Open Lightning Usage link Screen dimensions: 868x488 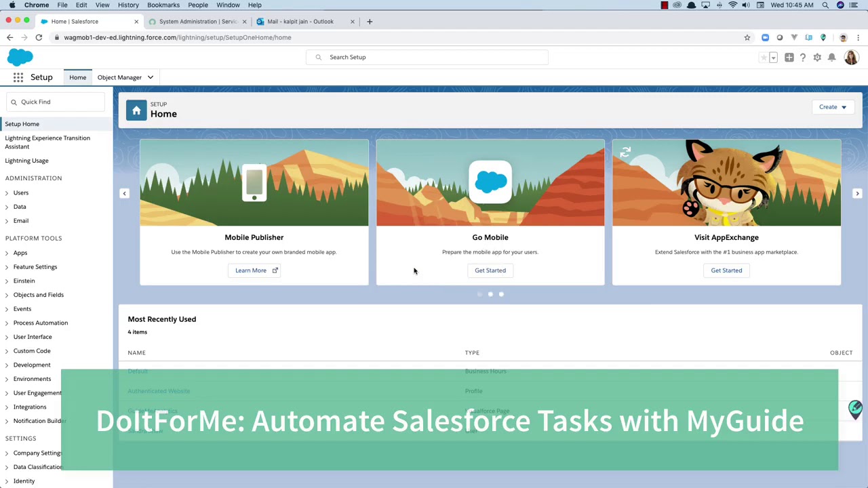pos(27,161)
